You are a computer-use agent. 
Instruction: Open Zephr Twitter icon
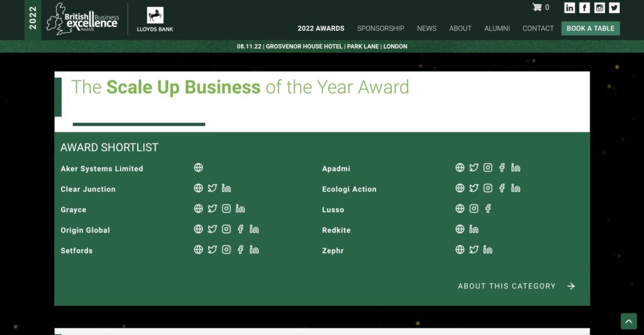tap(474, 249)
